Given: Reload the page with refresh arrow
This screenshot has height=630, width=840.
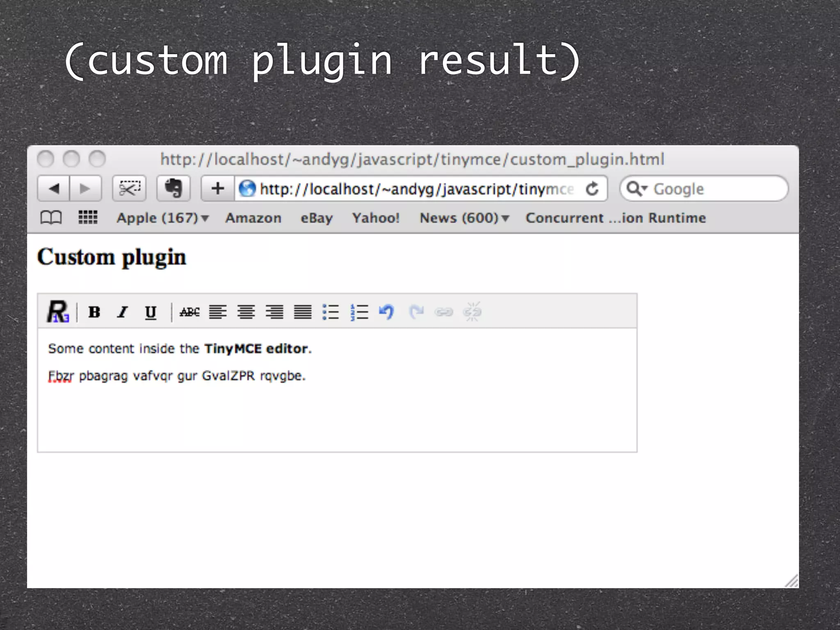Looking at the screenshot, I should (x=592, y=189).
